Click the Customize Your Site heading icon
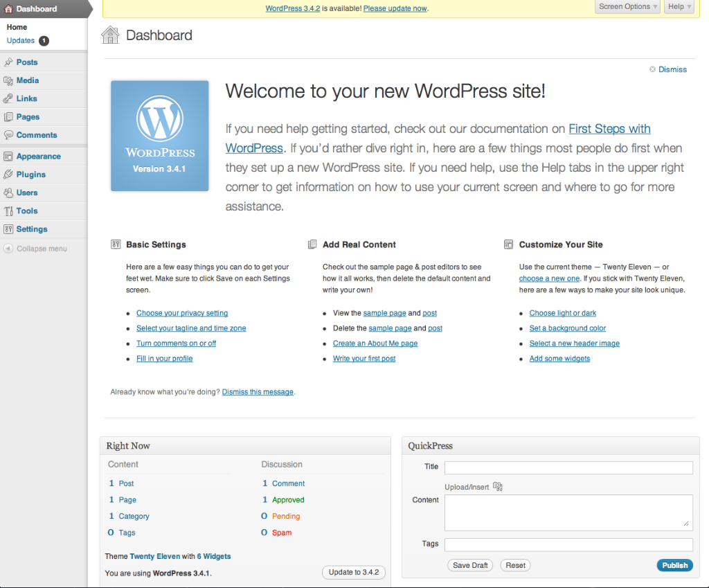The height and width of the screenshot is (588, 709). coord(509,244)
